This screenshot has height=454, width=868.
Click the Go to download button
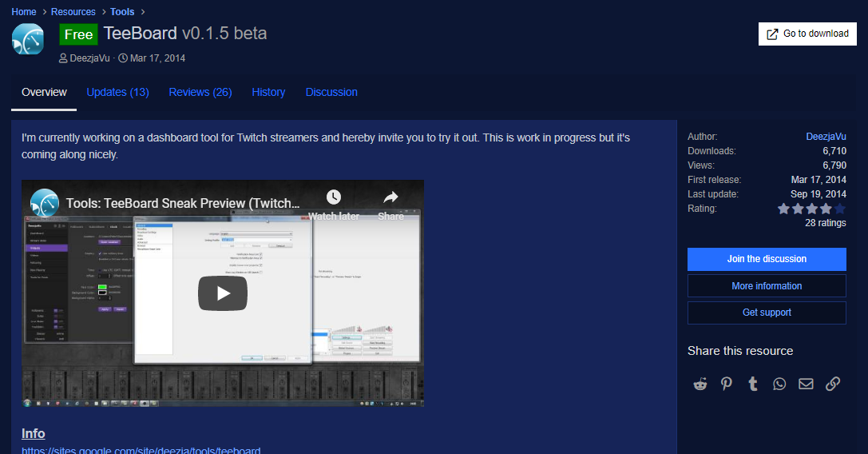click(x=807, y=34)
